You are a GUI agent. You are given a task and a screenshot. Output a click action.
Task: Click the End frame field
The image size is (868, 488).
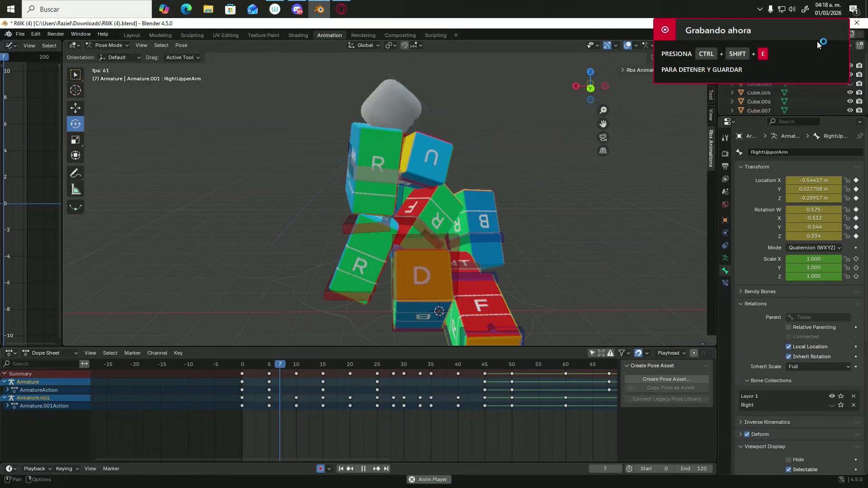pyautogui.click(x=693, y=469)
